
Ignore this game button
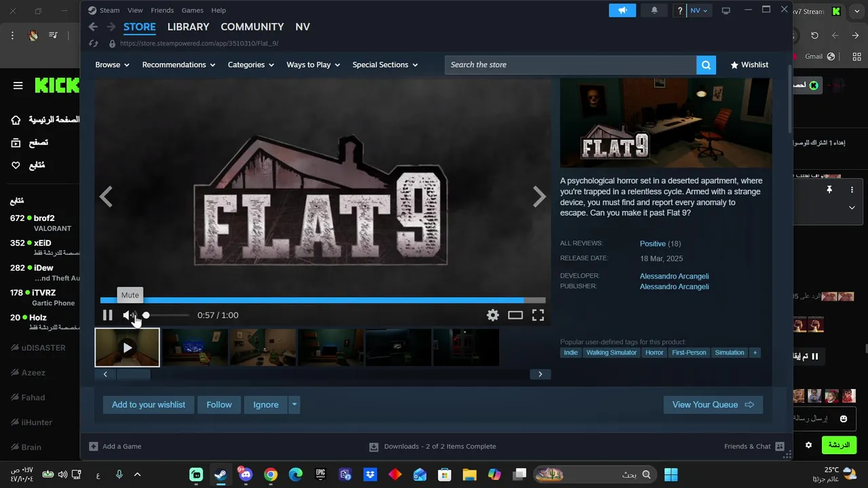click(x=266, y=405)
